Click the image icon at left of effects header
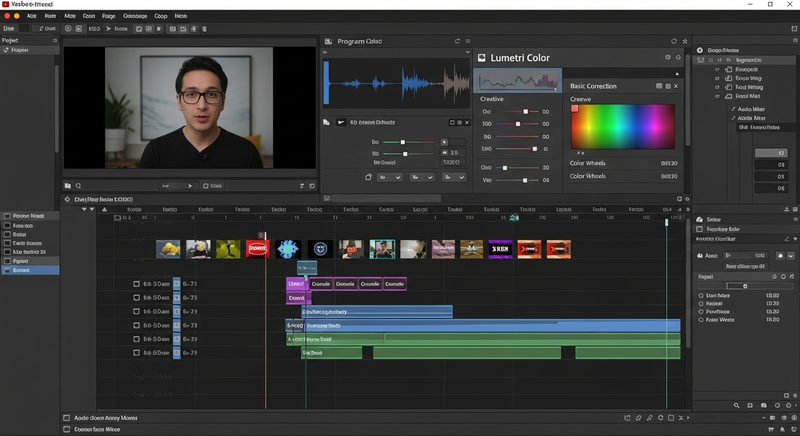The width and height of the screenshot is (800, 436). (326, 122)
